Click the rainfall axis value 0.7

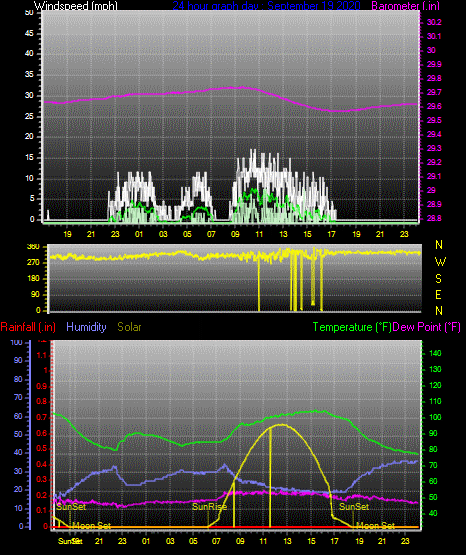point(42,417)
